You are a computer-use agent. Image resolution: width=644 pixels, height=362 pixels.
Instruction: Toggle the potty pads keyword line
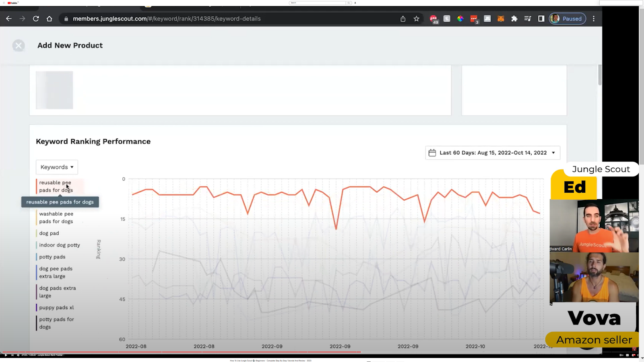pos(52,257)
